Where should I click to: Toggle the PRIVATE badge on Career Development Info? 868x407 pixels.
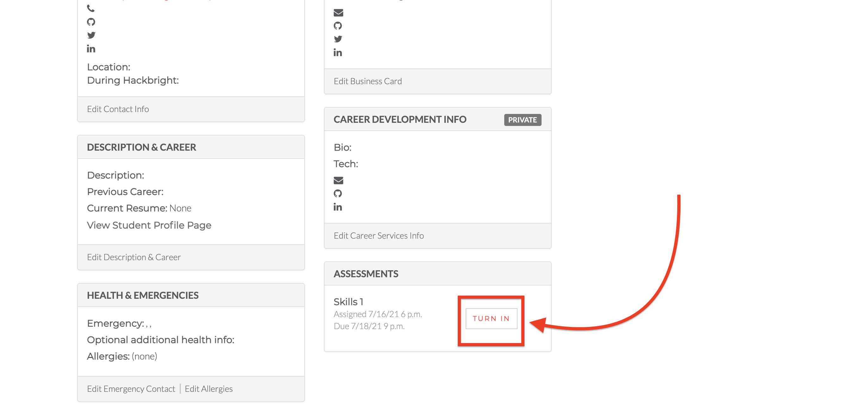point(523,120)
